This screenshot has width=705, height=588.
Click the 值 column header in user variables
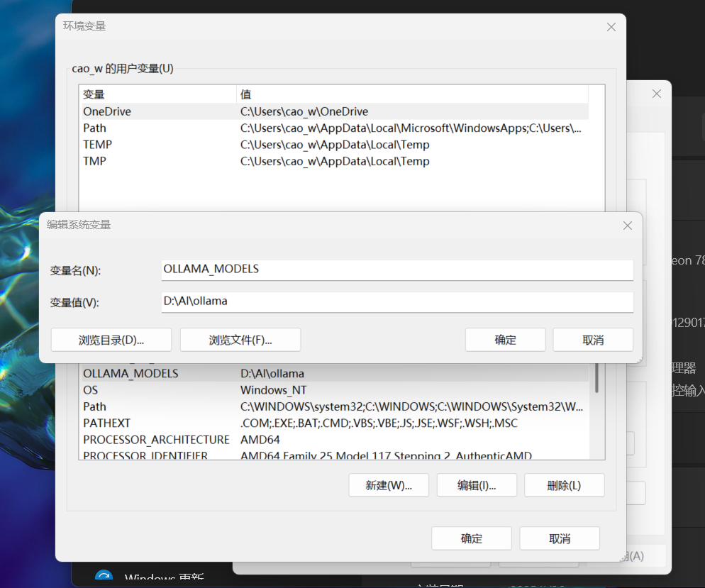pos(411,94)
